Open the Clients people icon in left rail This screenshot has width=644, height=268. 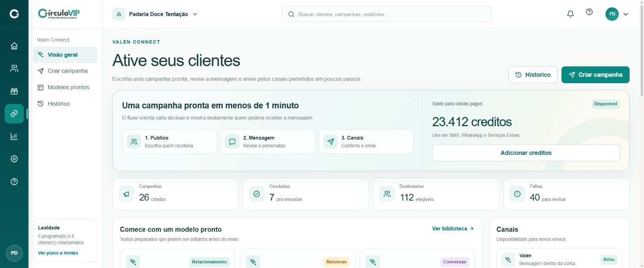(x=14, y=68)
